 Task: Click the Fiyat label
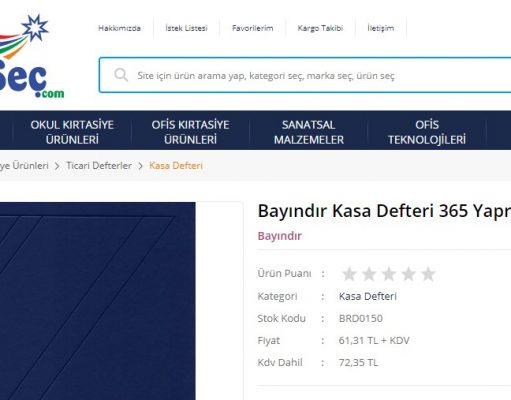pos(269,341)
